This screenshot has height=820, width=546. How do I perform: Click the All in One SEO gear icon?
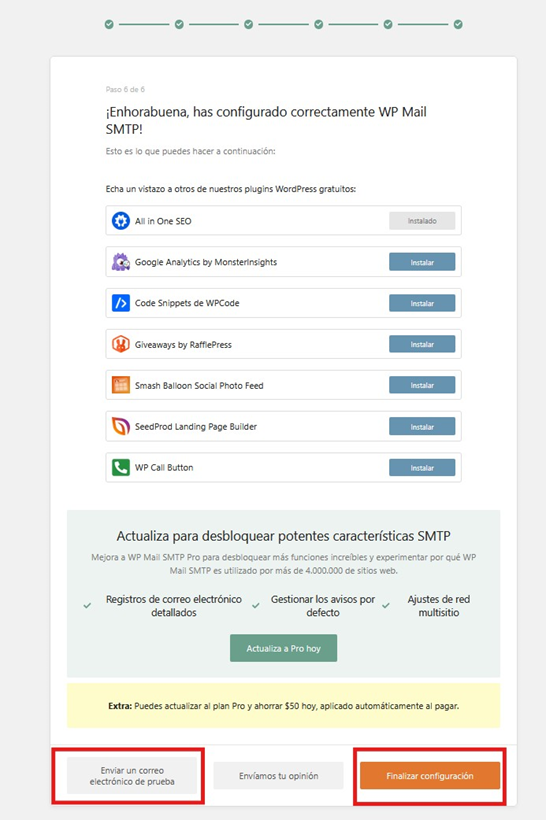point(121,221)
